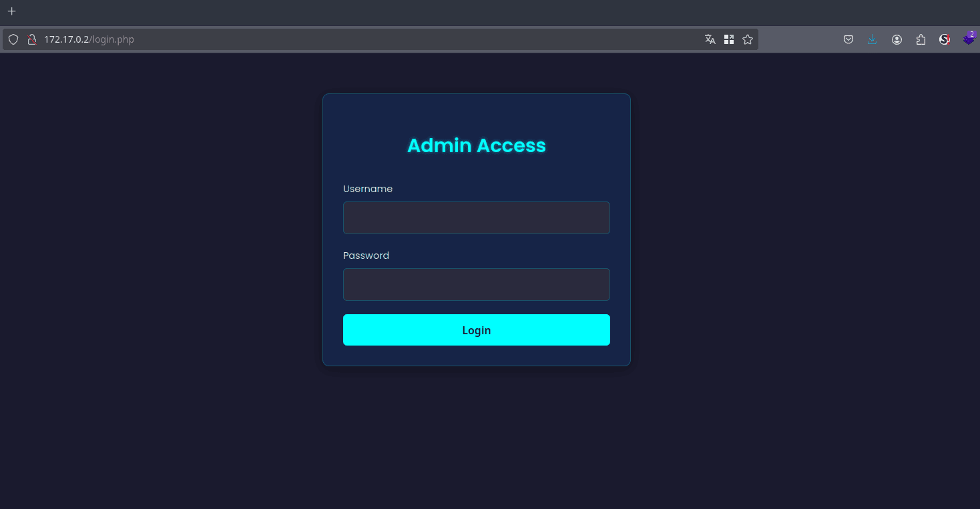Click the translate page icon
The height and width of the screenshot is (509, 980).
(710, 39)
